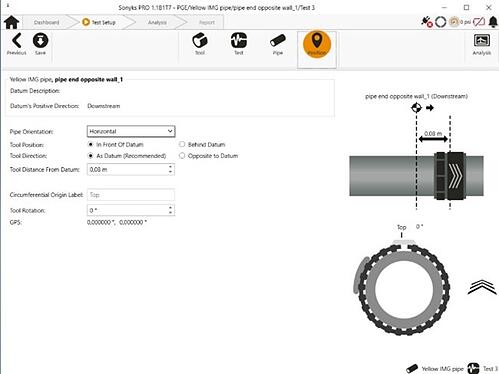The image size is (499, 374).
Task: Open the Pipe Orientation dropdown
Action: (131, 131)
